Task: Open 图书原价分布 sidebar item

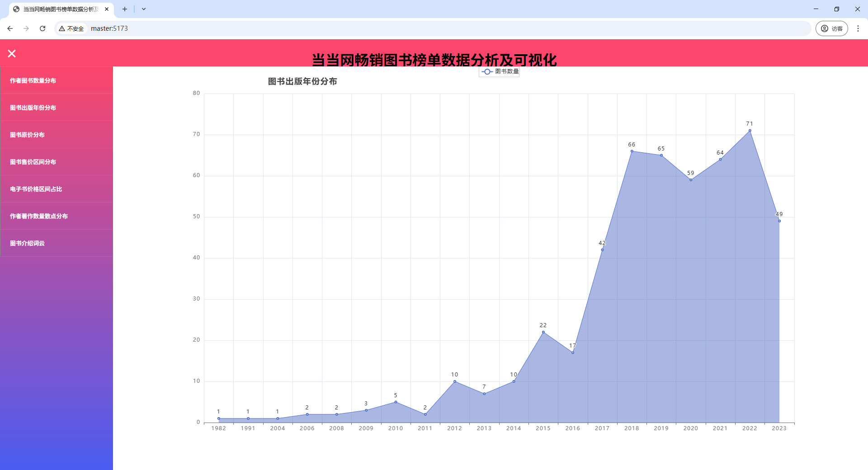Action: [57, 135]
